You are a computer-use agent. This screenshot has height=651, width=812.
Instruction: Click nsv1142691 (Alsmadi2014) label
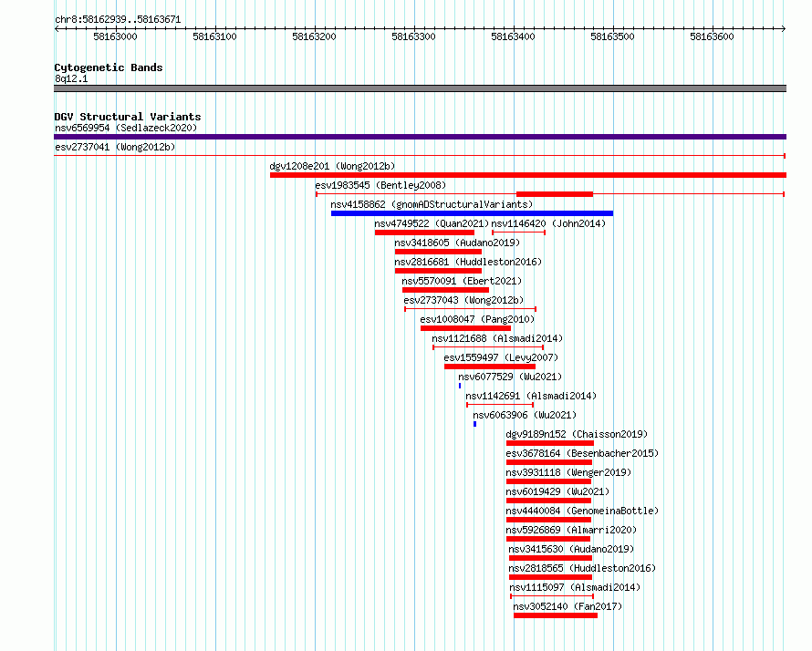531,396
